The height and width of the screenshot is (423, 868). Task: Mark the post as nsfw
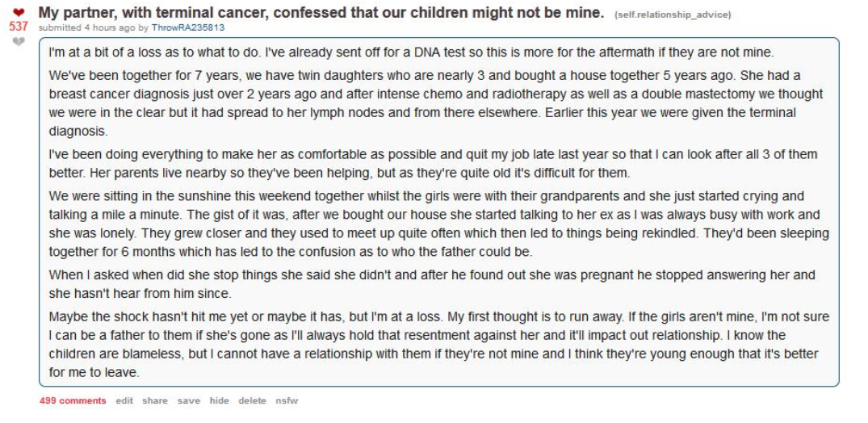click(x=287, y=401)
